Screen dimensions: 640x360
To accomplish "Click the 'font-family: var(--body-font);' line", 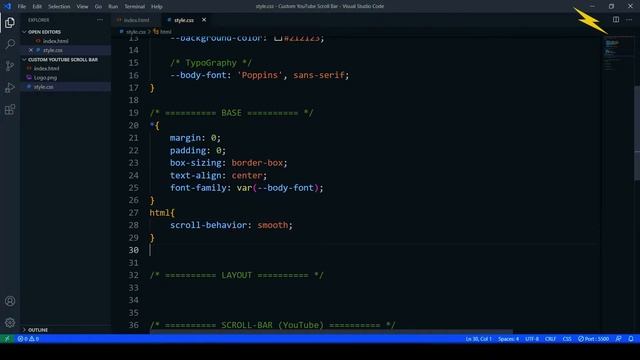I will click(x=247, y=188).
